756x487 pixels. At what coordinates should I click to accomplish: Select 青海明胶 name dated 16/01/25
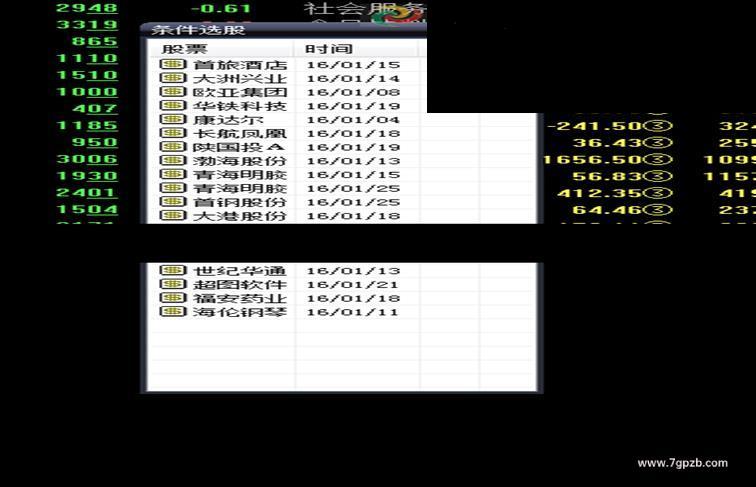pyautogui.click(x=240, y=188)
